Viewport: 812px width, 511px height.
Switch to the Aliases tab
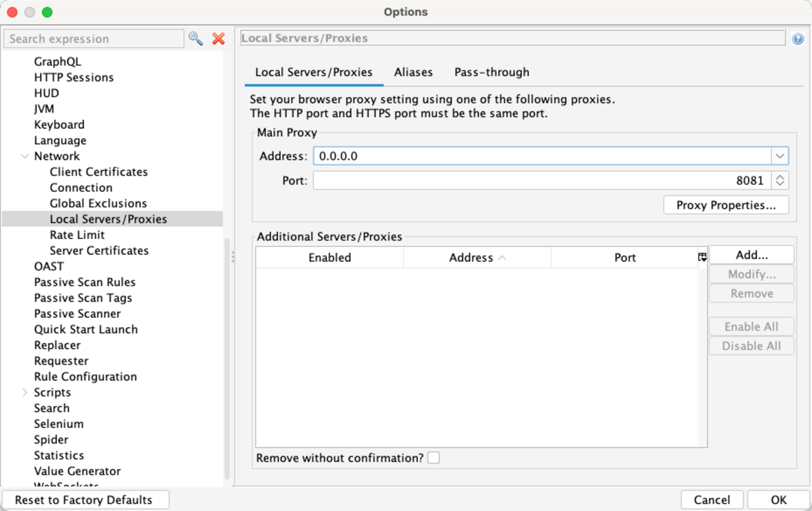pos(413,72)
